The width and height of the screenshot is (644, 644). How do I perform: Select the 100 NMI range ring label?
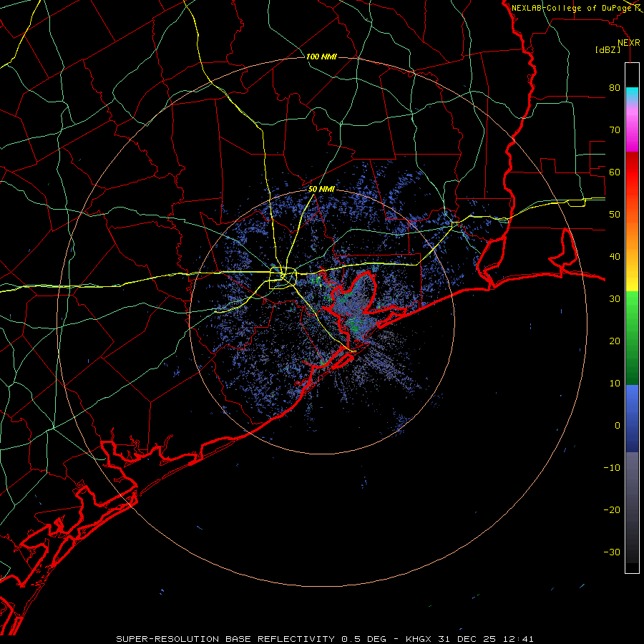click(x=321, y=57)
